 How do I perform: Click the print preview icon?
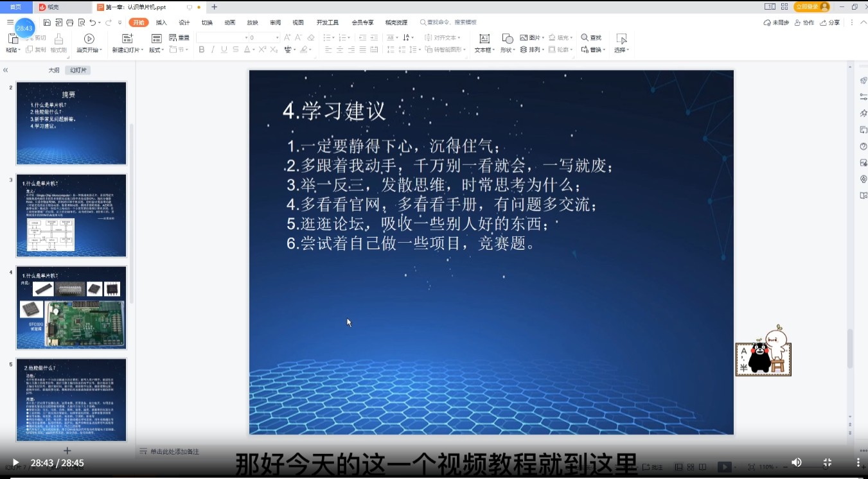pyautogui.click(x=81, y=22)
